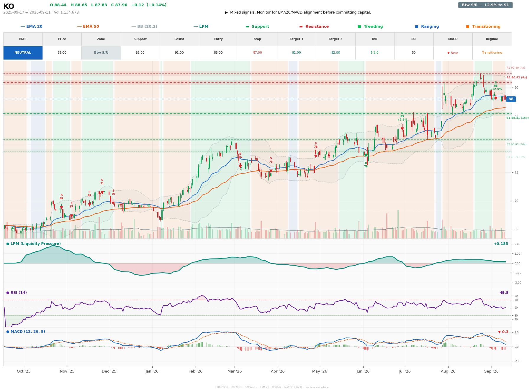Click the blue NEUTRAL bias cell
Viewport: 532px width, 392px height.
(23, 53)
